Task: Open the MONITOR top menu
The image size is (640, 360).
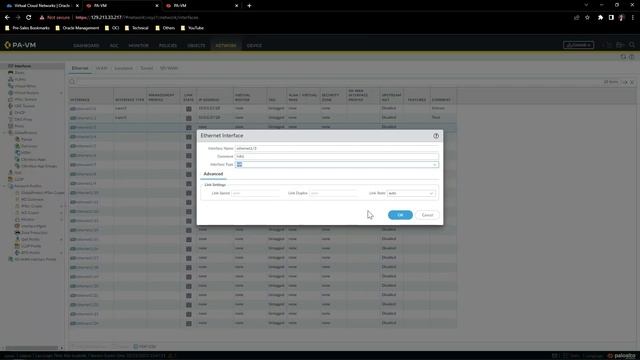Action: 138,45
